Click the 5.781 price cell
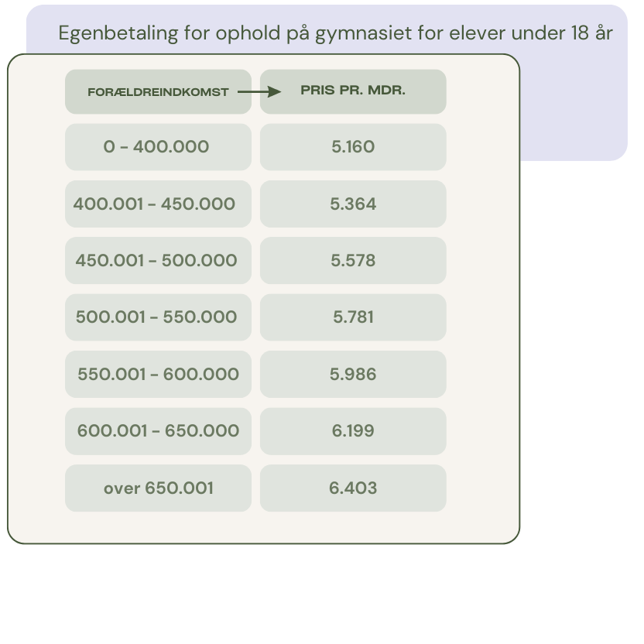Image resolution: width=644 pixels, height=644 pixels. point(353,317)
